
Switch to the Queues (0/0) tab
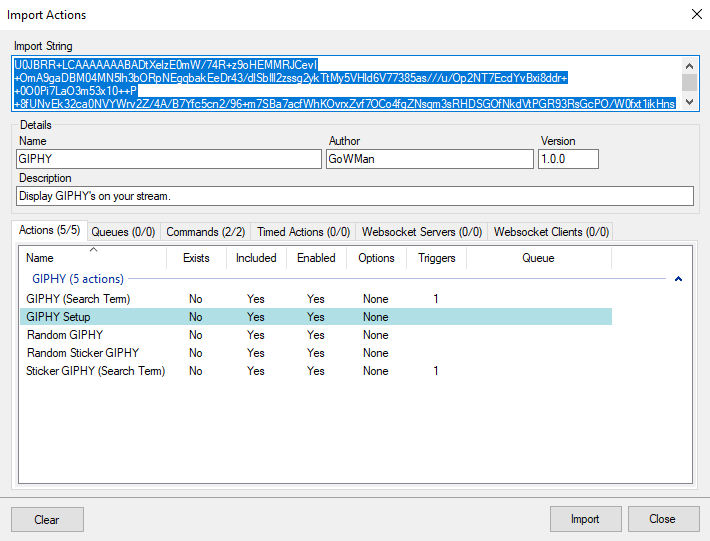click(123, 232)
